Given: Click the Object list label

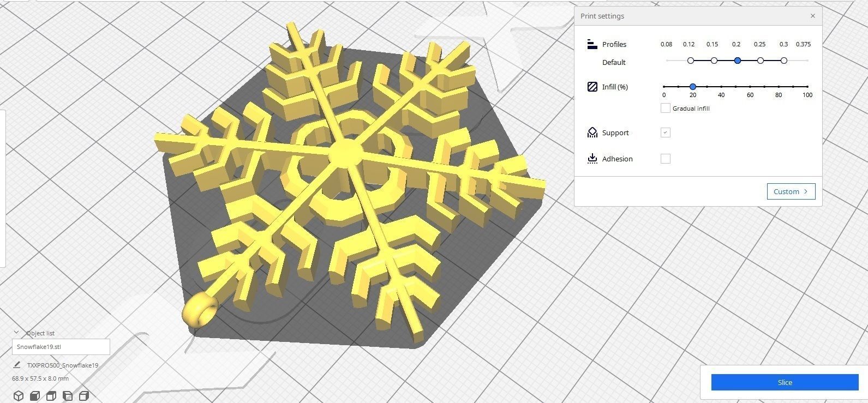Looking at the screenshot, I should 40,333.
